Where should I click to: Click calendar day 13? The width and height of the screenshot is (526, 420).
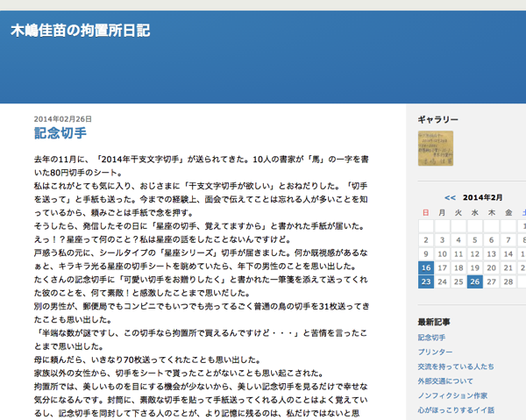tap(492, 254)
